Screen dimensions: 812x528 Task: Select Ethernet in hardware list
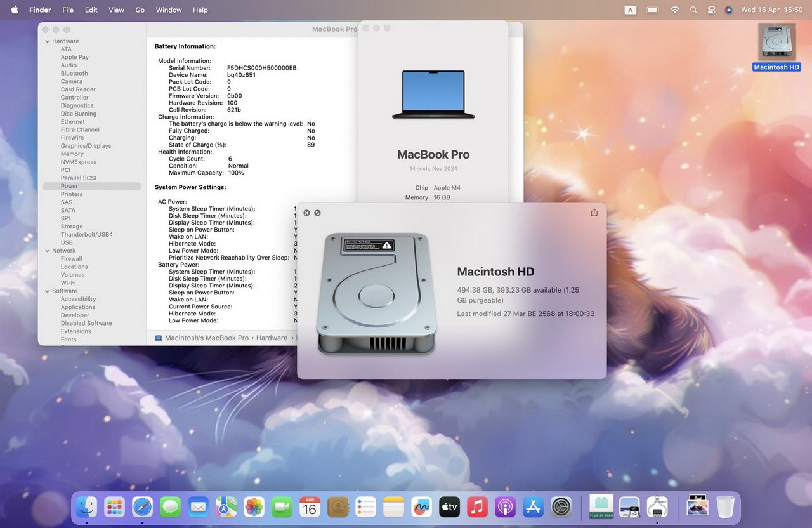pos(73,122)
